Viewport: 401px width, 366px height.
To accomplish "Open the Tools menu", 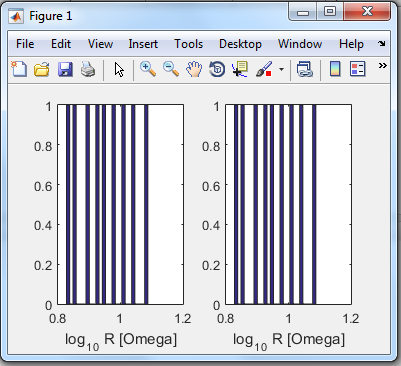I will [189, 44].
